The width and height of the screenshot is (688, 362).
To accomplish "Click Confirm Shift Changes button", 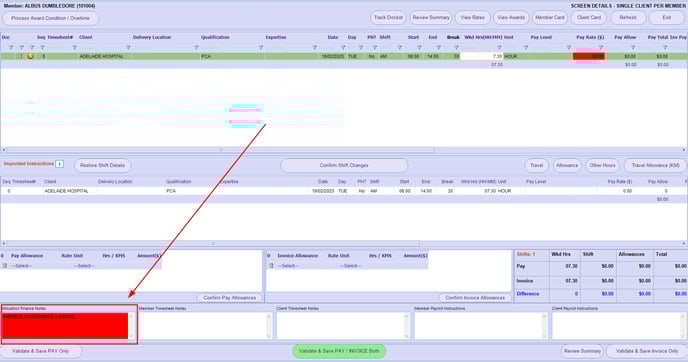I will click(344, 165).
